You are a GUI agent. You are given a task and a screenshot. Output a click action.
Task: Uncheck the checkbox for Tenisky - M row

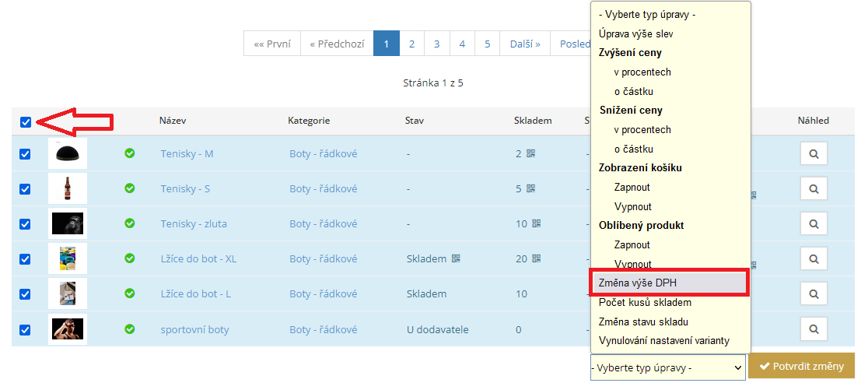tap(25, 154)
